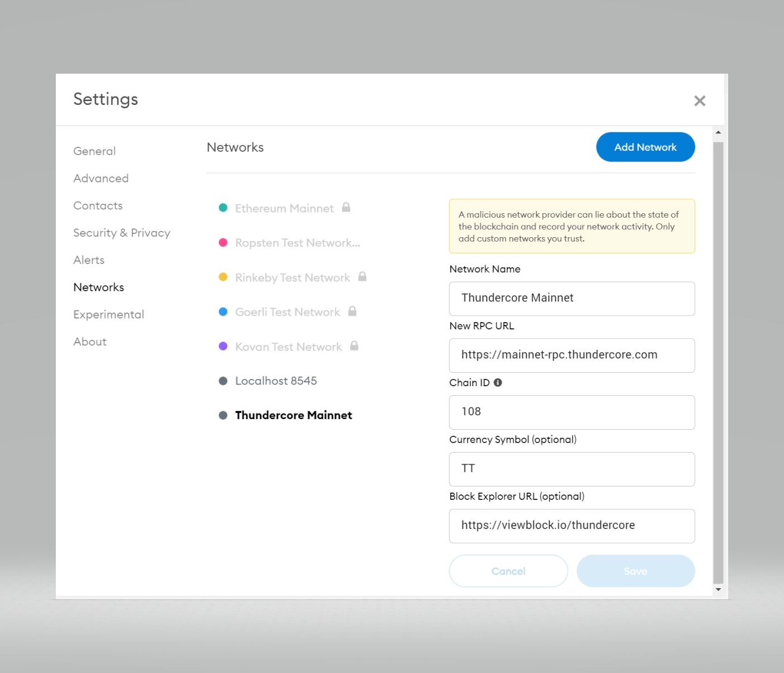Go to Security & Privacy settings
Screen dimensions: 784x673
(x=122, y=233)
